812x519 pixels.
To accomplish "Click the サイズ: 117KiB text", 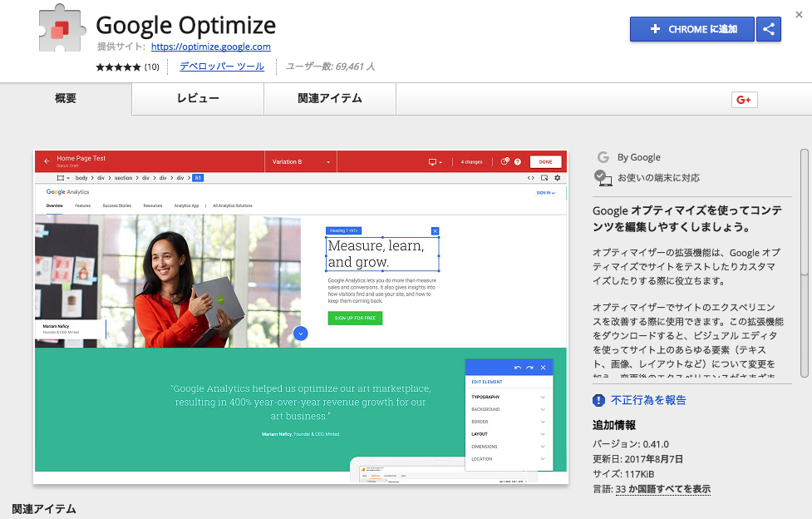I will 623,474.
